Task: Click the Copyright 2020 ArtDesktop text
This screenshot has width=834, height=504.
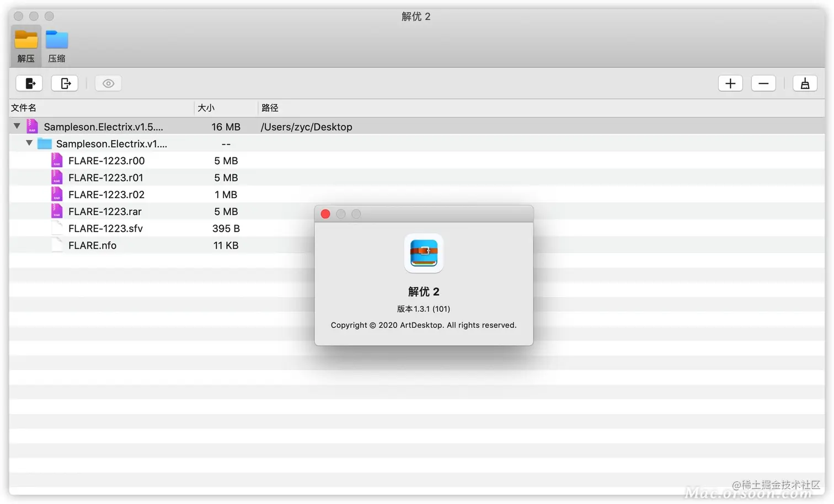Action: [424, 325]
